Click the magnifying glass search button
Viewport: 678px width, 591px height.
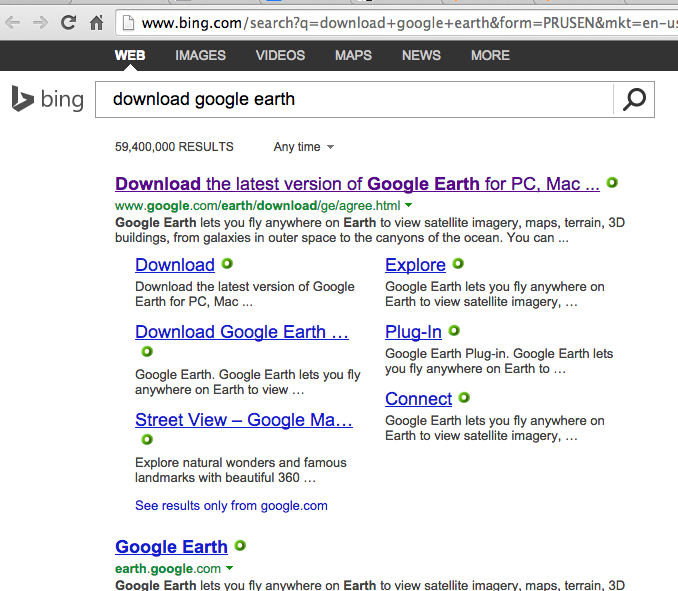(x=634, y=99)
